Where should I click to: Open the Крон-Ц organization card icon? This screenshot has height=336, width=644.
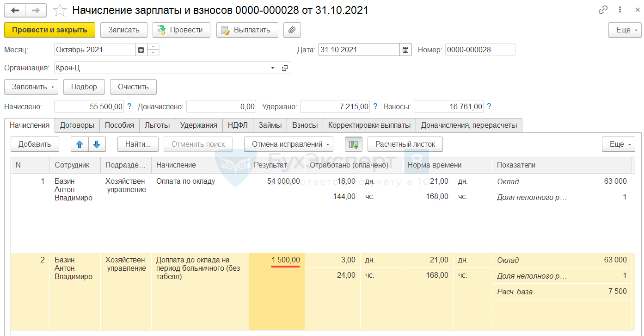click(285, 68)
